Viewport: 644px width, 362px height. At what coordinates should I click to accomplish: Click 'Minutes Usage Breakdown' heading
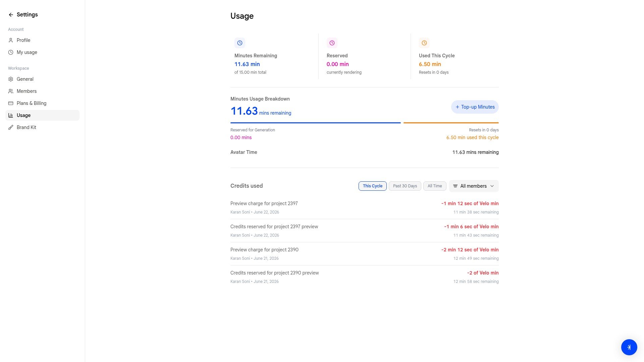(260, 99)
